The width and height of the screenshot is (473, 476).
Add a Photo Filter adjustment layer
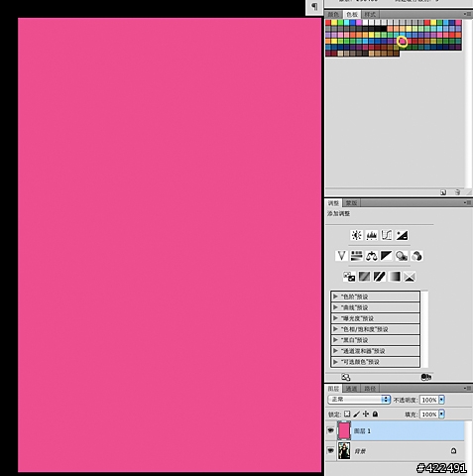pyautogui.click(x=402, y=256)
